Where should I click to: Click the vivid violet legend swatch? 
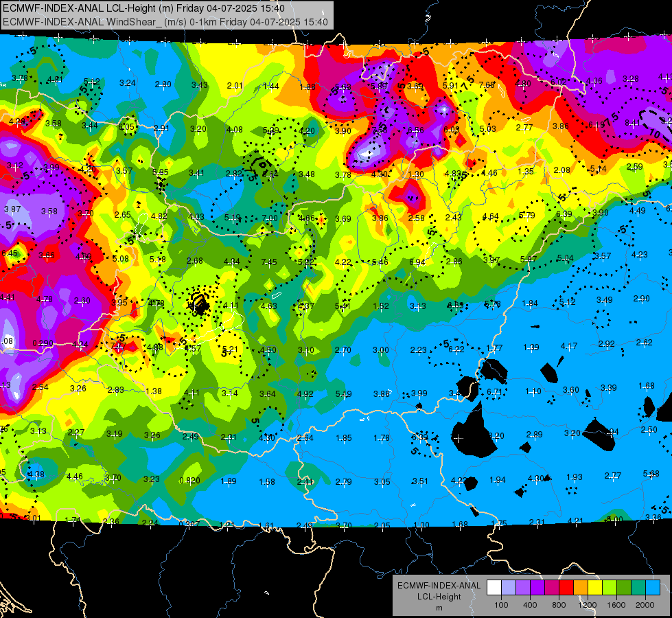coord(537,588)
